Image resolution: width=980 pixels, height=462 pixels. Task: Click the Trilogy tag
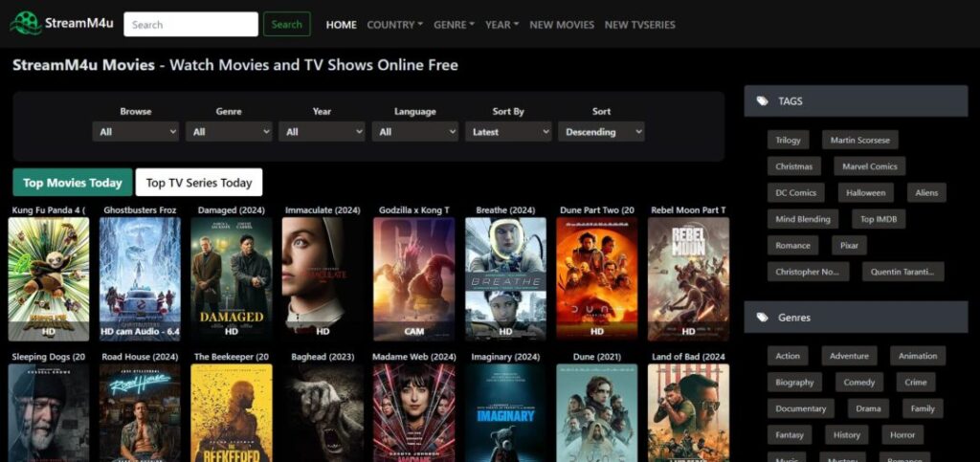(x=789, y=140)
